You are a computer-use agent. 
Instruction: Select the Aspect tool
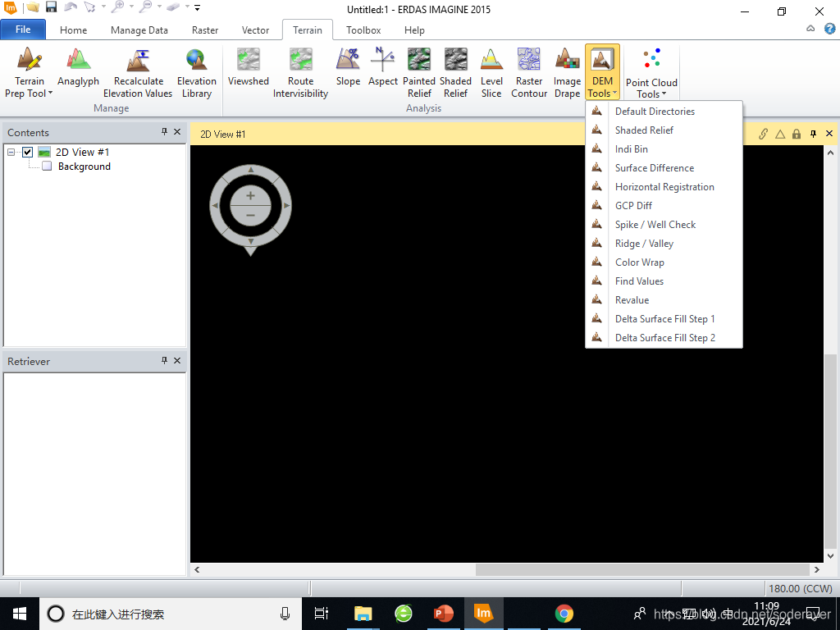coord(382,67)
